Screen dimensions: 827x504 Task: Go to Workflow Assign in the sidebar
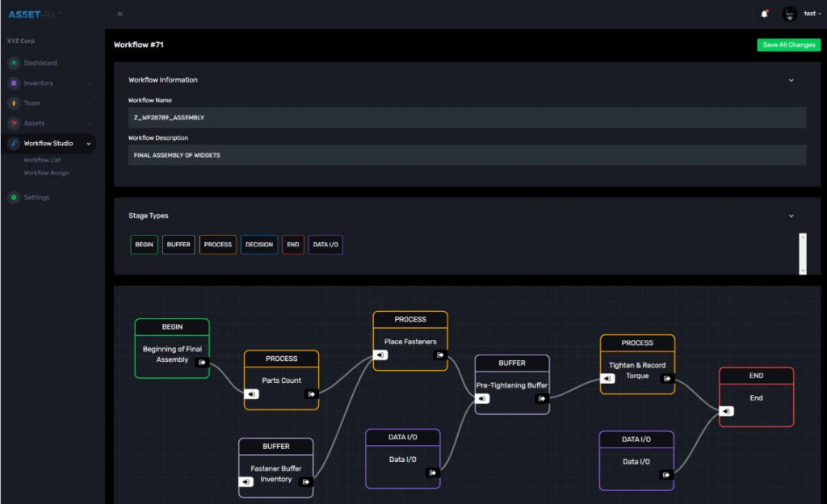[x=46, y=173]
